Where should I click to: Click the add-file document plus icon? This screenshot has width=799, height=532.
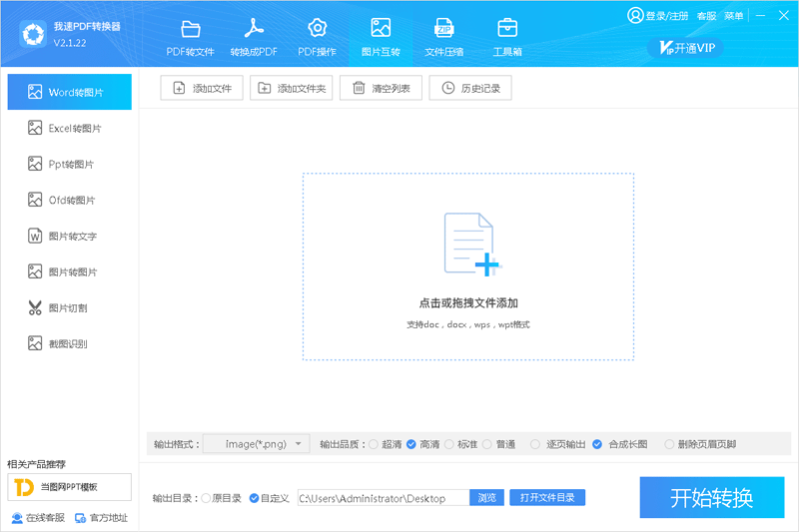point(469,244)
